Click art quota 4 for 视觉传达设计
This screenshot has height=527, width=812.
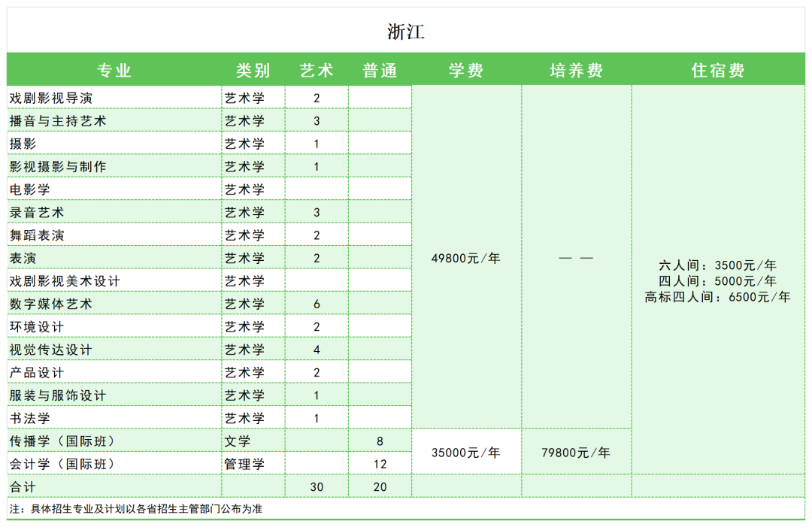coord(317,350)
